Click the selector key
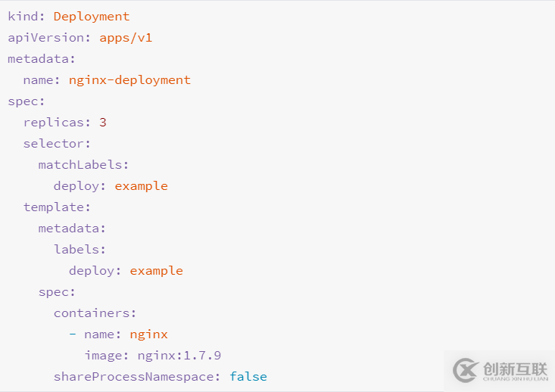Screen dimensions: 555x392 55,143
